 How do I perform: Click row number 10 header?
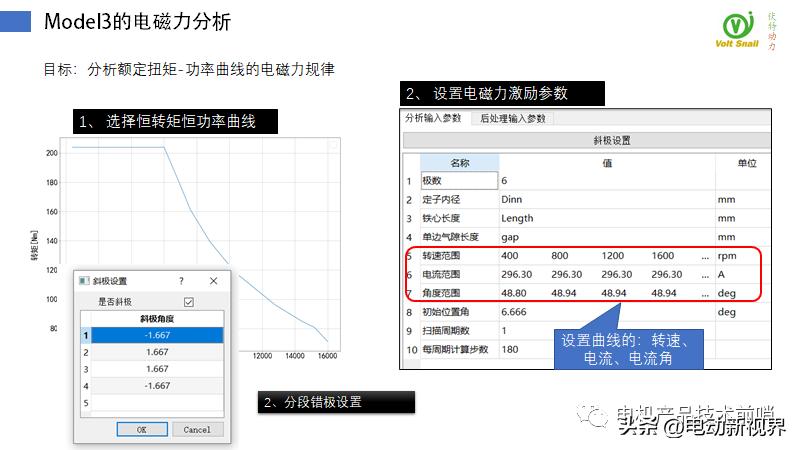(x=412, y=350)
